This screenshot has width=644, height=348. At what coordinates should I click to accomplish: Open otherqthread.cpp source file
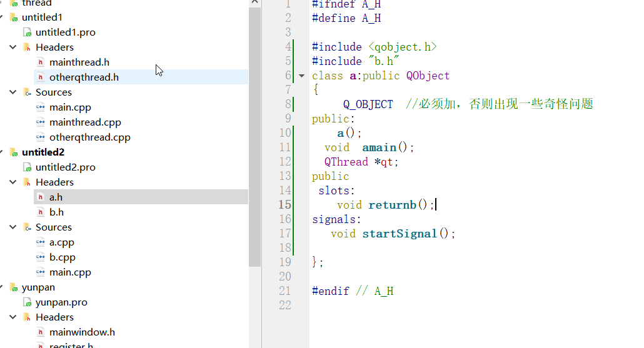90,137
